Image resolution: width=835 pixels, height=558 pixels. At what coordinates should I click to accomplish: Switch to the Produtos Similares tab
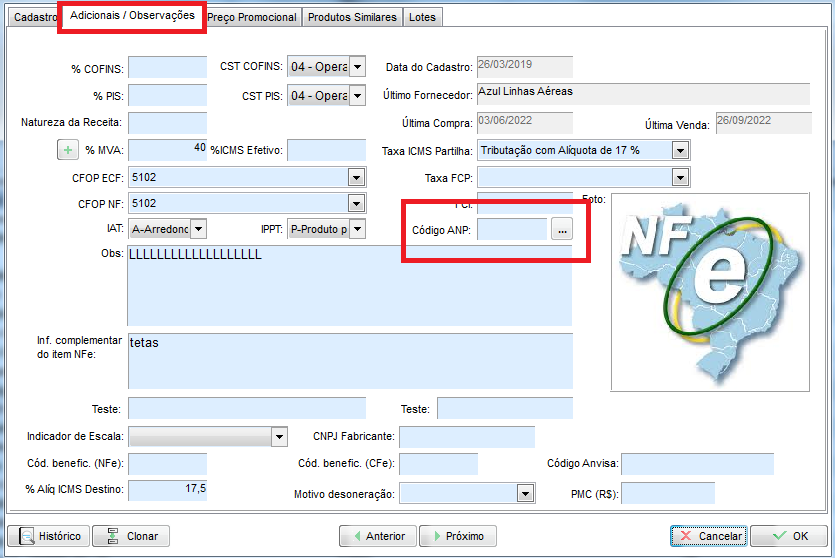point(352,17)
